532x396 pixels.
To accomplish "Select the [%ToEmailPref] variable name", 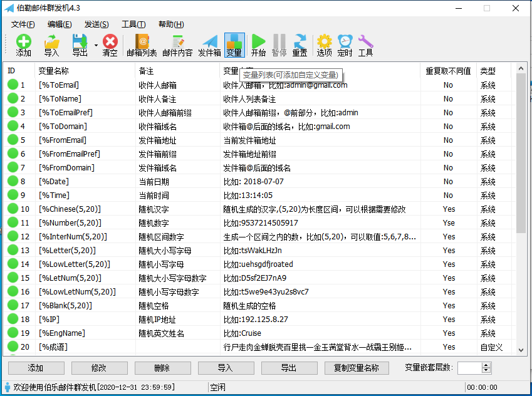I will click(x=66, y=113).
